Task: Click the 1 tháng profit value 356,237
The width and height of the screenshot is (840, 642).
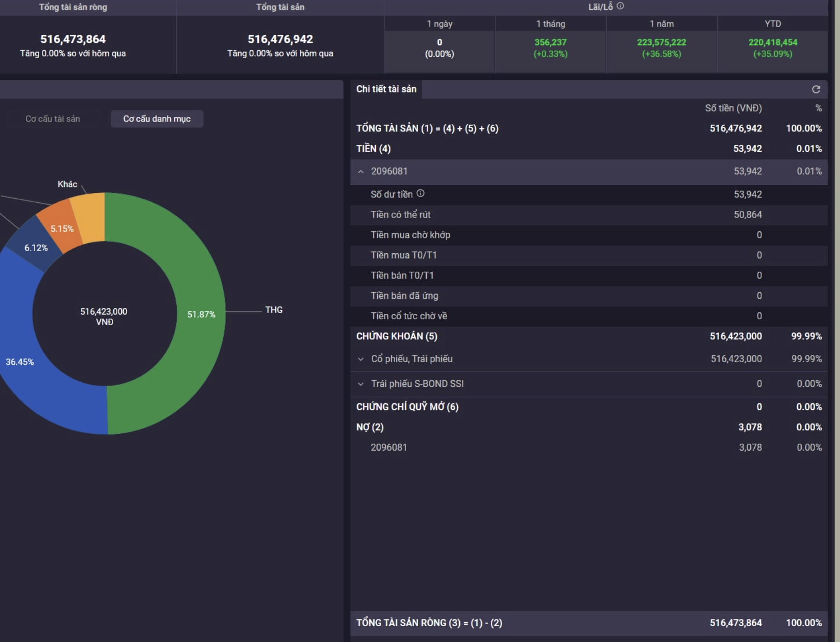Action: 550,42
